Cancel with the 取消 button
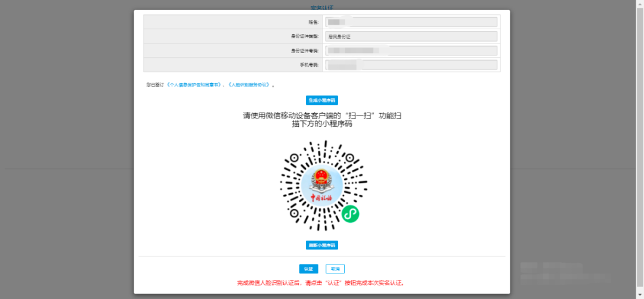Viewport: 644px width, 299px height. [x=335, y=269]
